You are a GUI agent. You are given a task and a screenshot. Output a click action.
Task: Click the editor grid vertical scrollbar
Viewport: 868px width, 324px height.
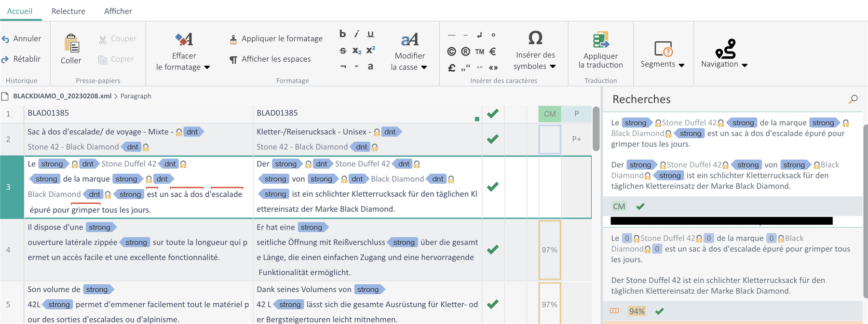click(596, 129)
